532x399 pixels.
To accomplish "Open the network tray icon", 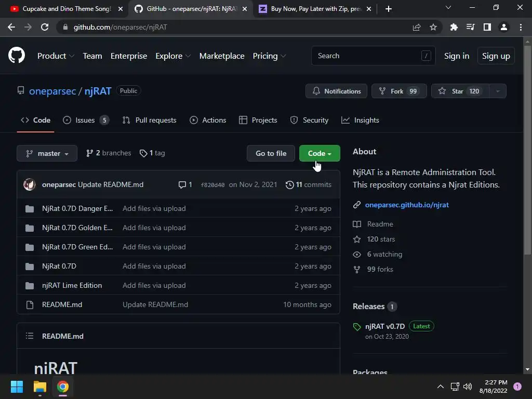I will point(455,387).
